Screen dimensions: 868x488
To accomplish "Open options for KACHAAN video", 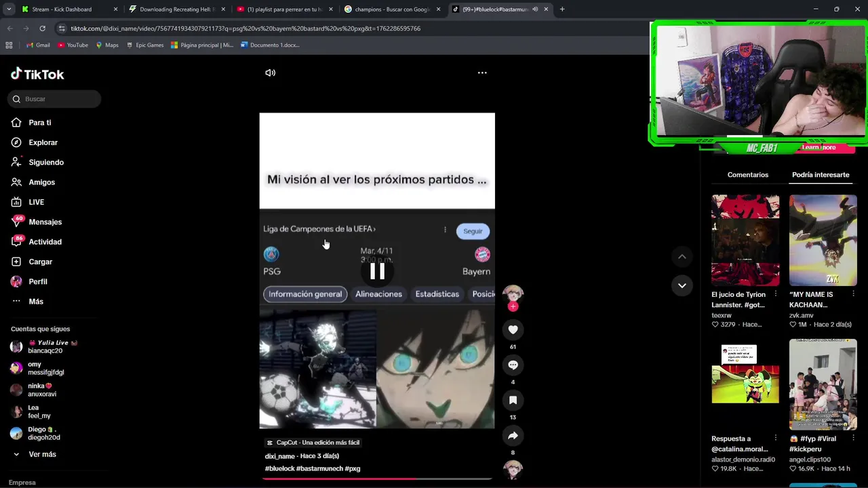I will click(x=853, y=294).
